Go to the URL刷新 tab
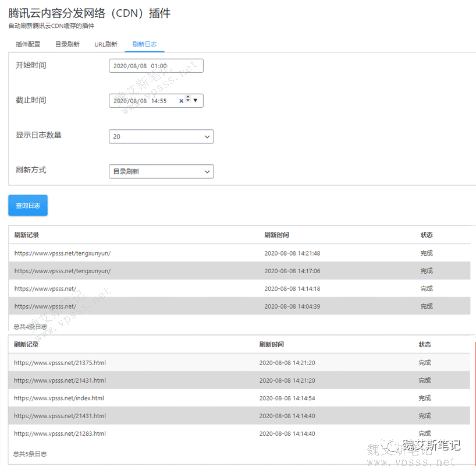The height and width of the screenshot is (466, 476). coord(106,44)
